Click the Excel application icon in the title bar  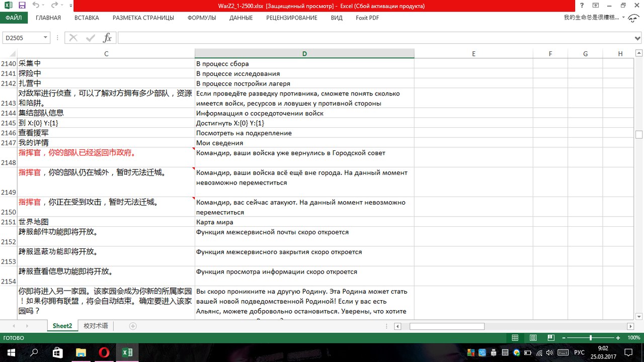tap(8, 6)
